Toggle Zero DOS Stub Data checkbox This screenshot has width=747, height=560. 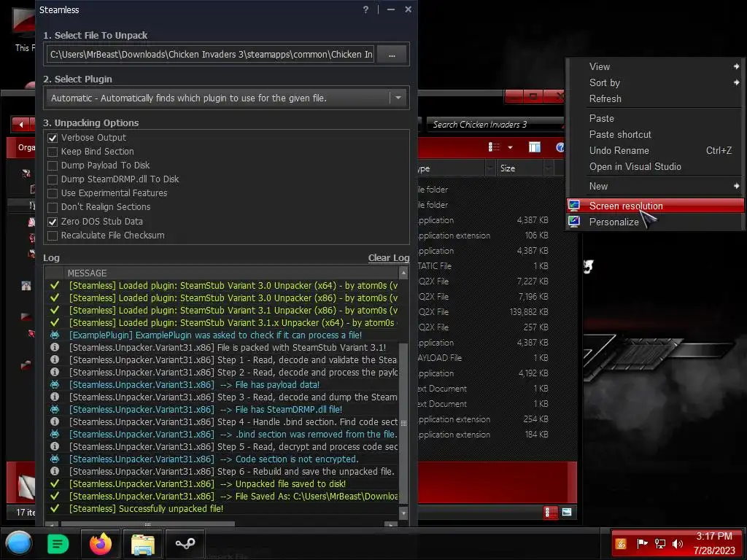(x=53, y=222)
